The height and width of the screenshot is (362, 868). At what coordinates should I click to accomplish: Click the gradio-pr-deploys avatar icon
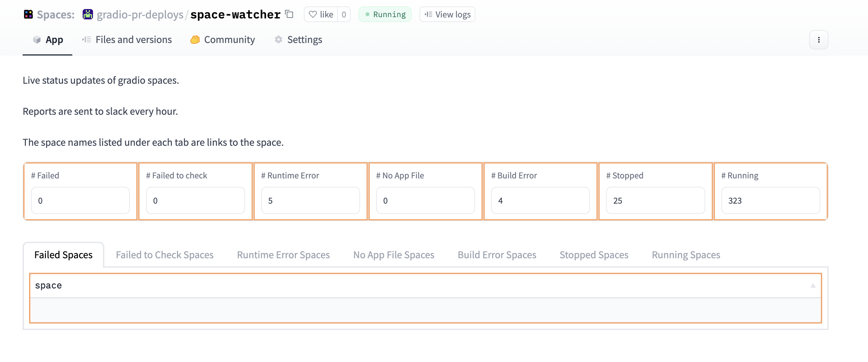[87, 15]
